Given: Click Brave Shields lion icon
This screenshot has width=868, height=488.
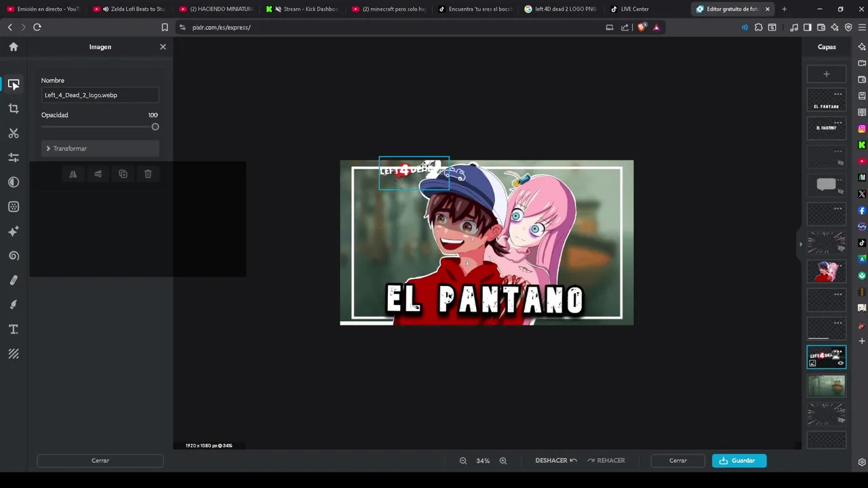Looking at the screenshot, I should coord(642,27).
